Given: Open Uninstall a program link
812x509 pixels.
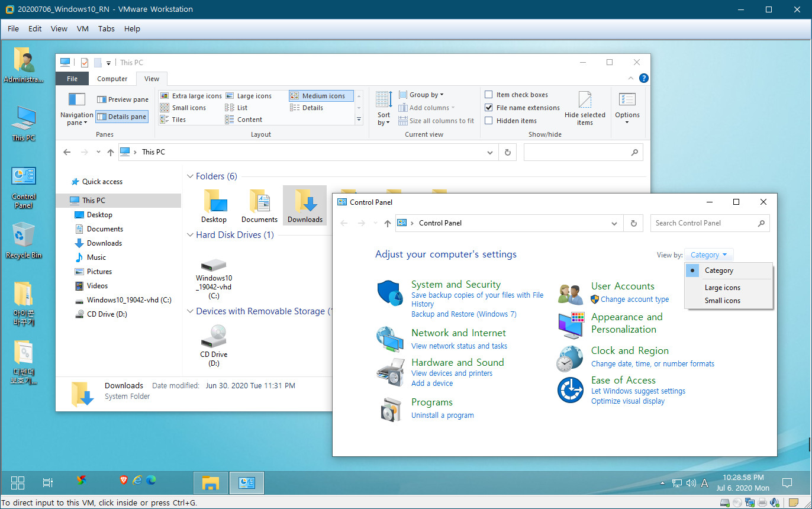Looking at the screenshot, I should tap(443, 415).
